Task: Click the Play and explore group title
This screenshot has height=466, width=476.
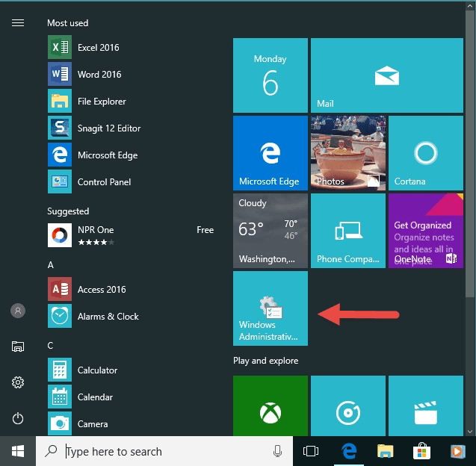Action: (x=265, y=361)
